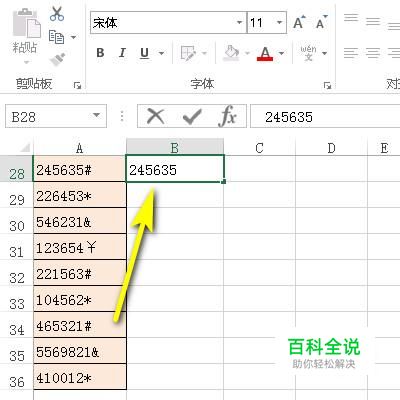Screen dimensions: 400x400
Task: Click middle align icon
Action: tap(373, 22)
